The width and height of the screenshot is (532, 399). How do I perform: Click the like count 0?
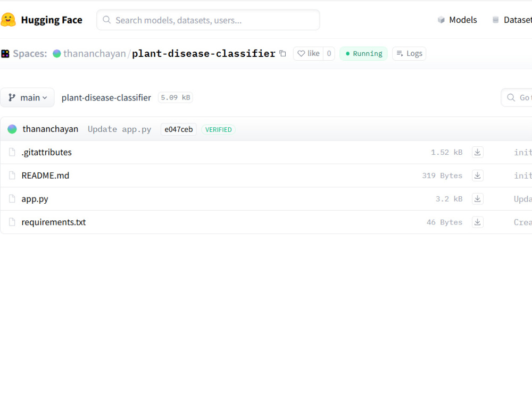tap(329, 54)
